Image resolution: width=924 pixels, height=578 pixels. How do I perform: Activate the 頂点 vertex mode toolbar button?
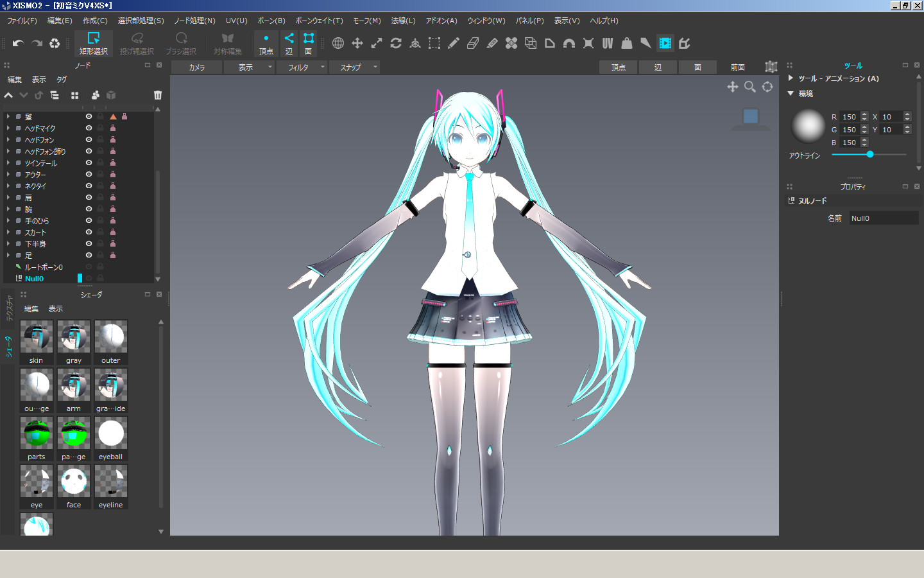266,44
